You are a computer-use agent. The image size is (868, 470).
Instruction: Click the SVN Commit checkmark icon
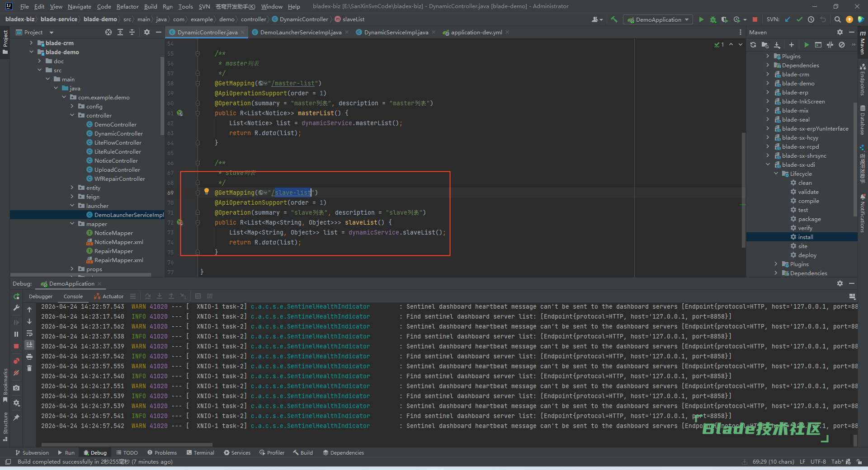coord(799,19)
